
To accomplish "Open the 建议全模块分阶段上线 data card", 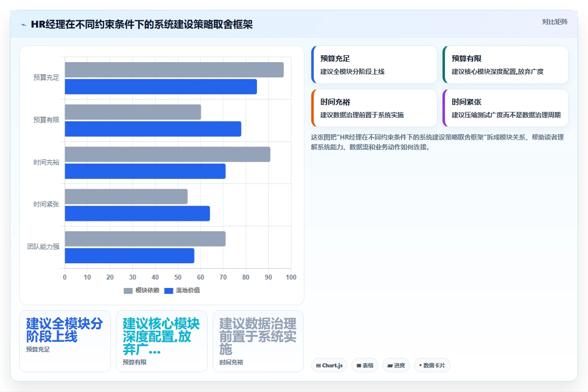I will pos(65,341).
